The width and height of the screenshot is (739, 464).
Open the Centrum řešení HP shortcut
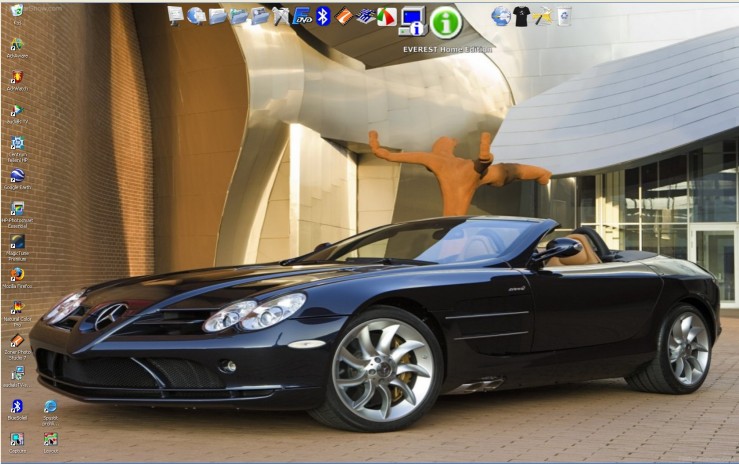17,143
